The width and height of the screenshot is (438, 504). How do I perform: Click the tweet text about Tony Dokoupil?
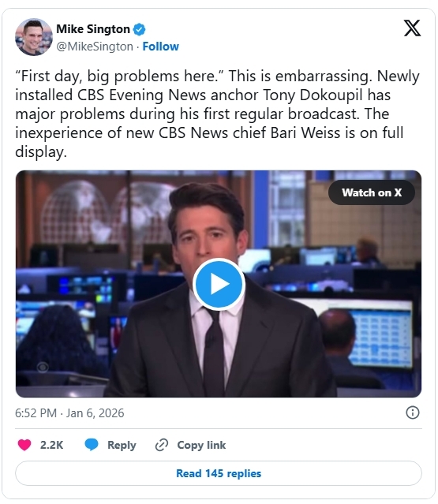pyautogui.click(x=217, y=114)
